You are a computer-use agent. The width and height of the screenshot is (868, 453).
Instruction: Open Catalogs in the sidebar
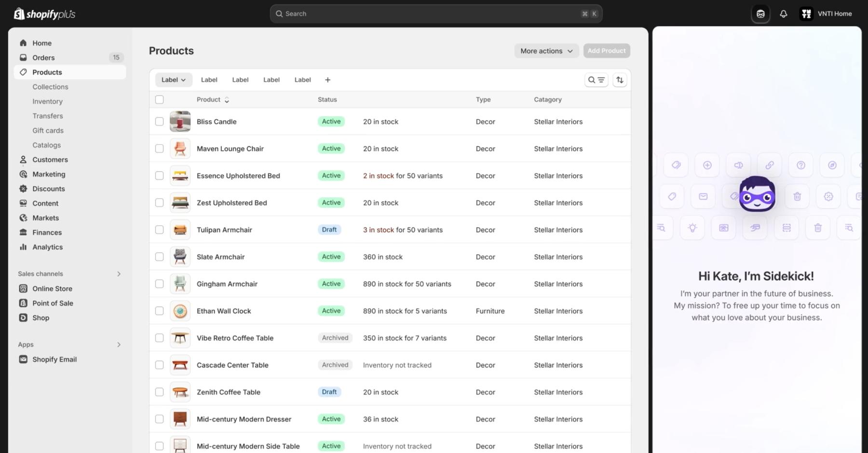pyautogui.click(x=46, y=145)
